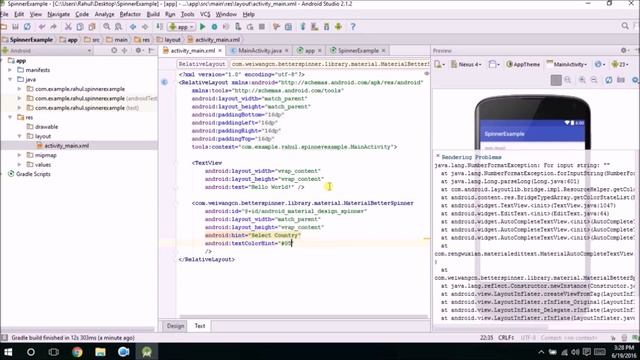Screen dimensions: 640x360
Task: Collapse the res folder in tree
Action: point(10,117)
